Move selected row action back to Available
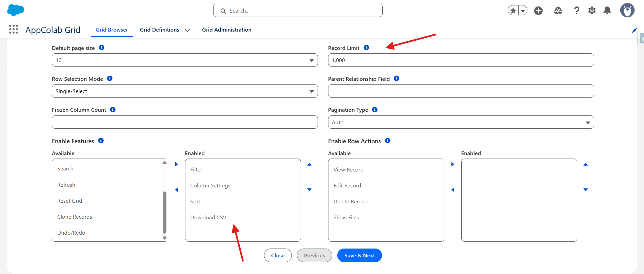This screenshot has height=274, width=644. pyautogui.click(x=452, y=190)
